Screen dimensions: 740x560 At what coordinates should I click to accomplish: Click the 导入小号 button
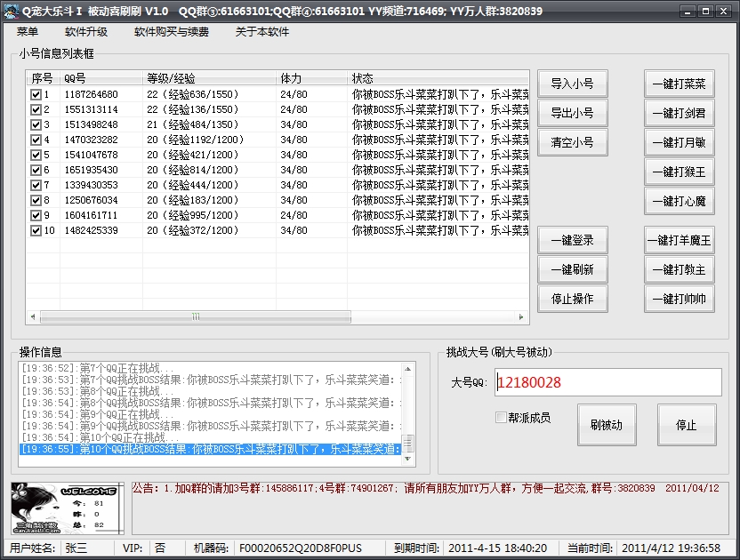point(572,83)
